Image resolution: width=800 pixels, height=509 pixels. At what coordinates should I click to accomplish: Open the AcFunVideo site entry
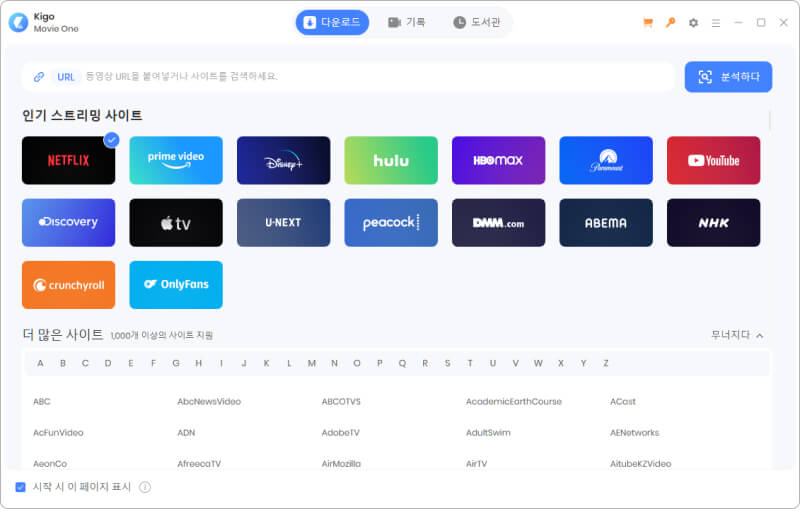pos(58,432)
